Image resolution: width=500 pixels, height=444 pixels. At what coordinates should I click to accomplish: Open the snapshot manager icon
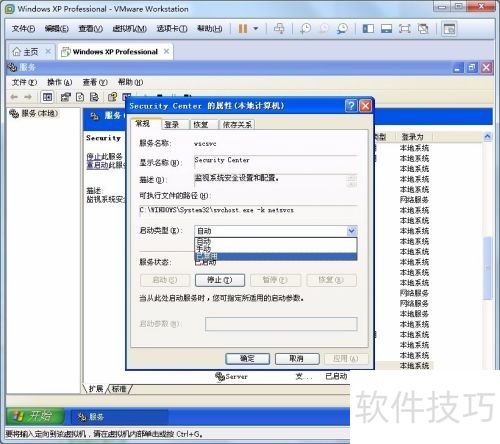[x=342, y=29]
